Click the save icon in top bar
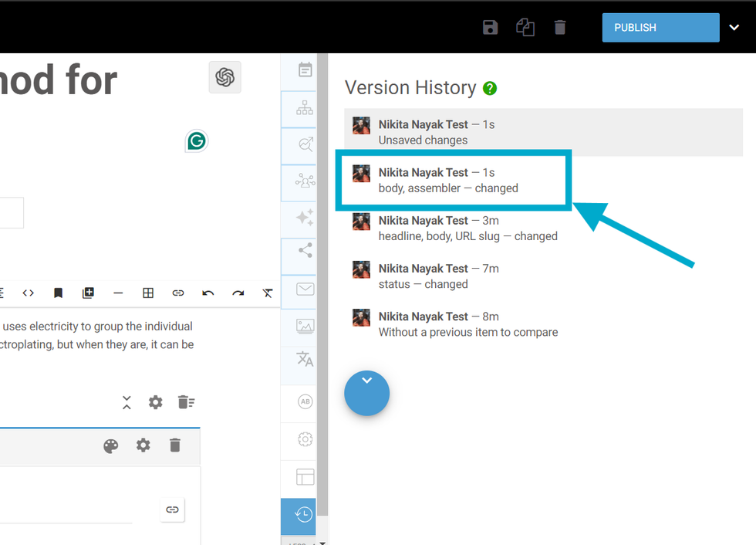This screenshot has width=756, height=545. click(490, 28)
